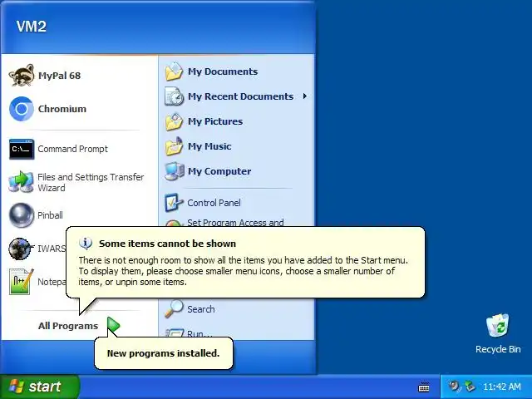
Task: Select the My Computer label
Action: tap(219, 171)
